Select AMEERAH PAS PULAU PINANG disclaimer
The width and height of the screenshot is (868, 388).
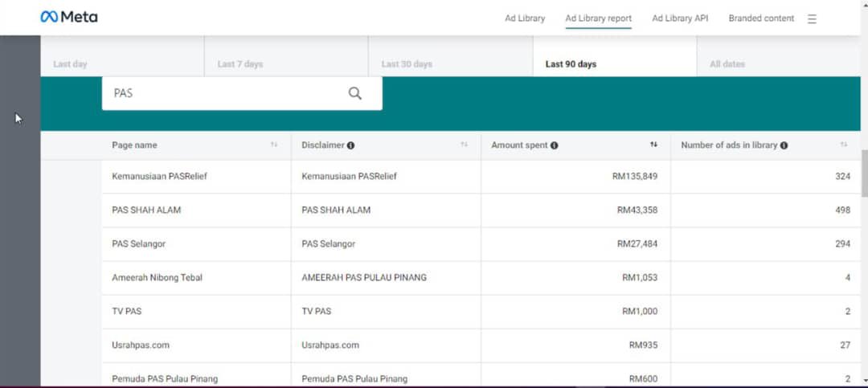pos(364,277)
